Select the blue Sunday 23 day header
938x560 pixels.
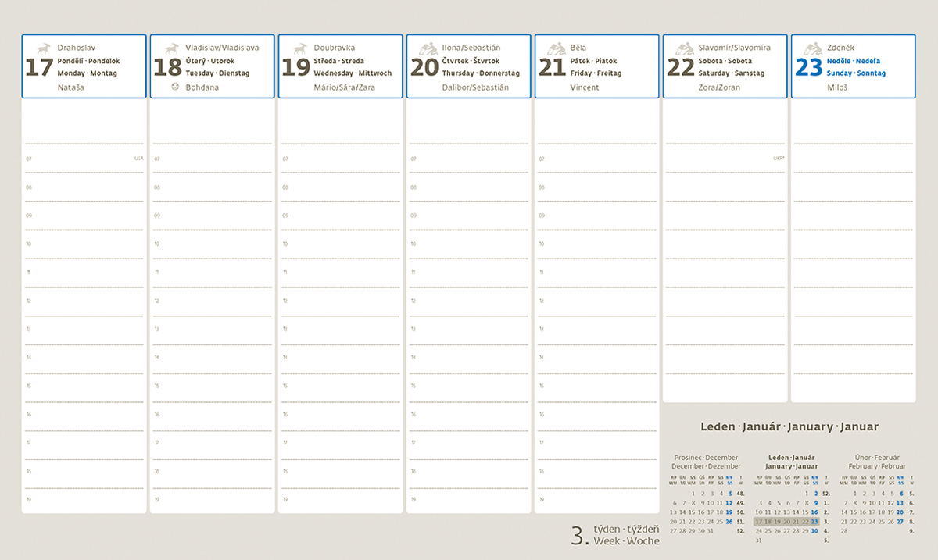click(x=853, y=66)
